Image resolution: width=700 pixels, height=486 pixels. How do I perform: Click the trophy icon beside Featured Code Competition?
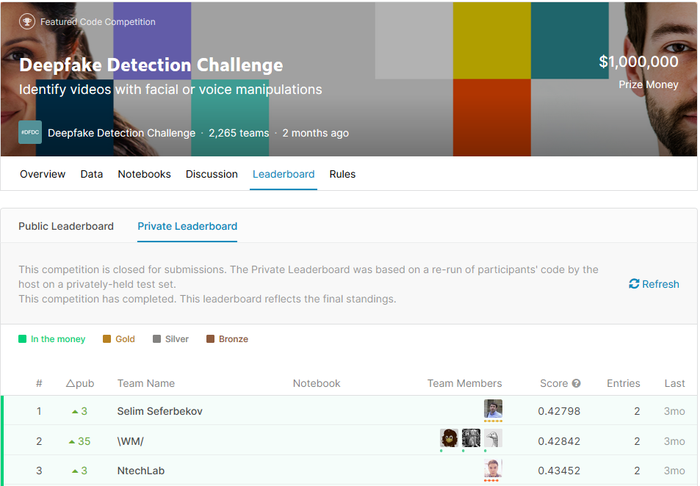click(27, 21)
